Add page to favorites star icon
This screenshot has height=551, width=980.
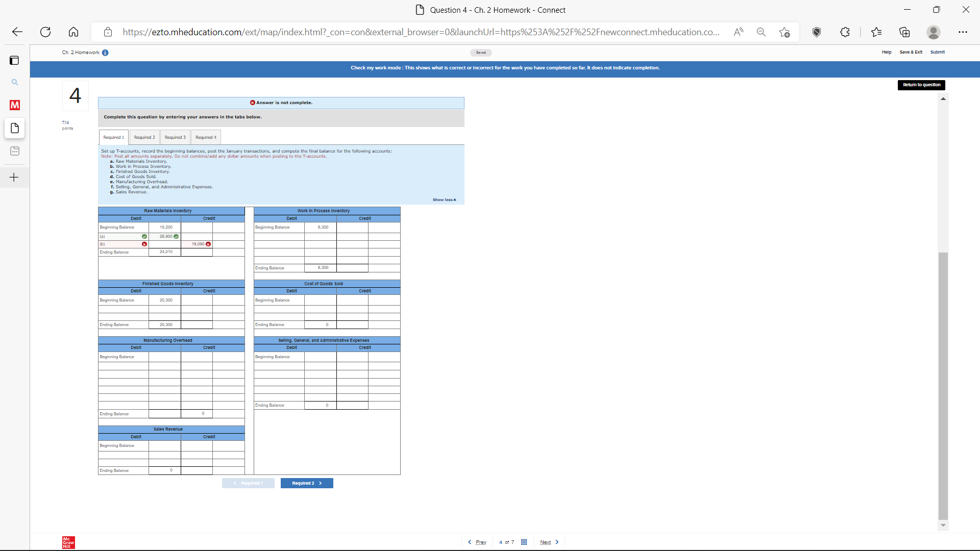point(785,32)
